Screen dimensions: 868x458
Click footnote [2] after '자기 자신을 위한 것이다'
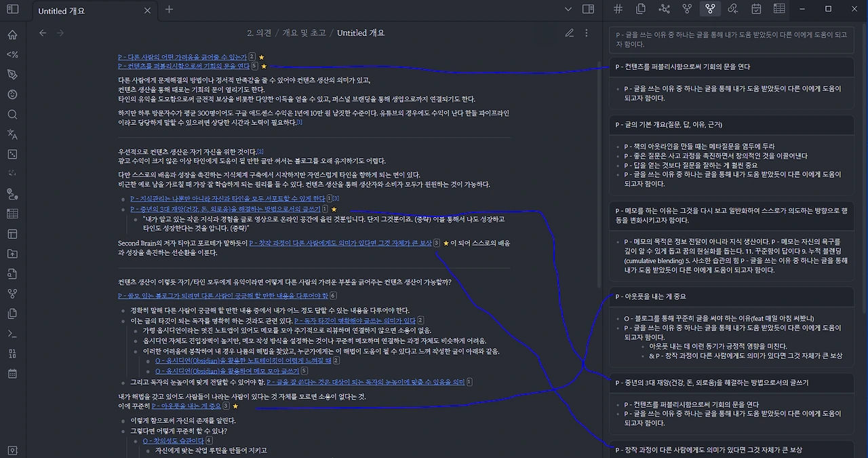pos(260,151)
